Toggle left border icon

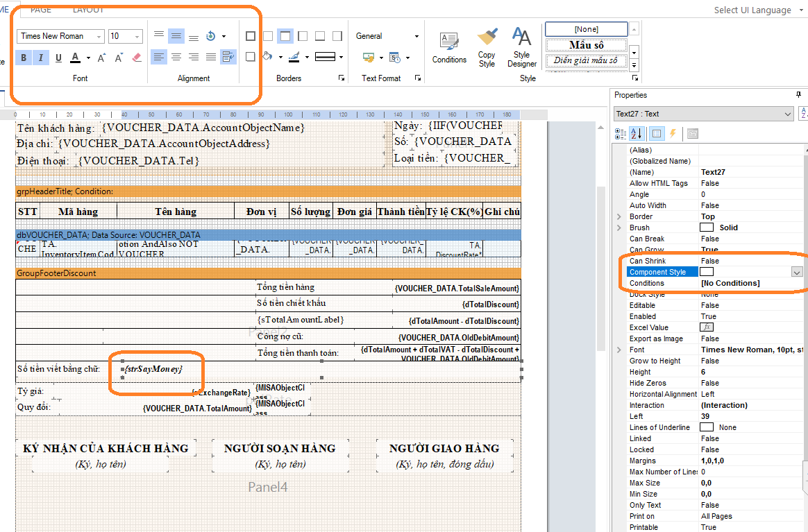click(303, 36)
